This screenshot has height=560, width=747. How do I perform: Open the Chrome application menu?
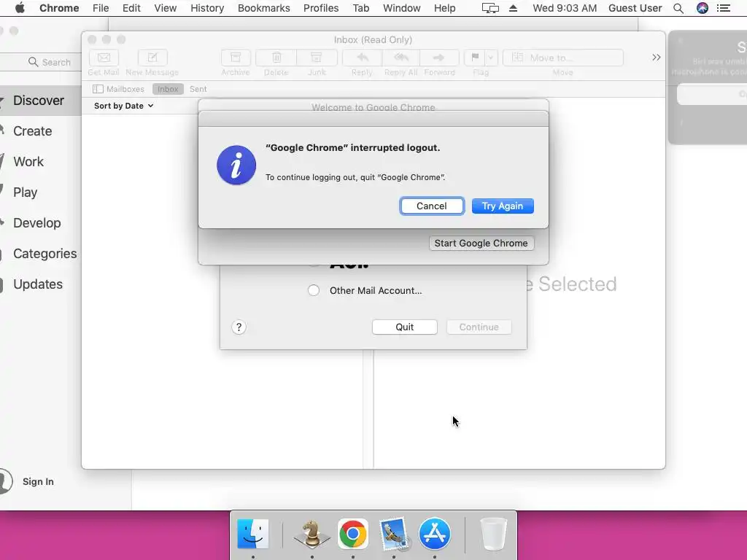click(59, 8)
